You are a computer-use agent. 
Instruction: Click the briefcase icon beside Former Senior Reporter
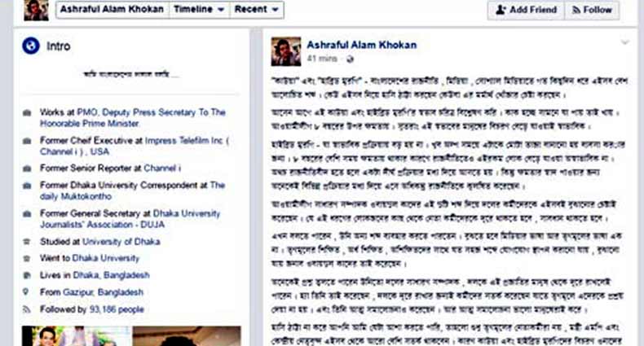point(27,169)
